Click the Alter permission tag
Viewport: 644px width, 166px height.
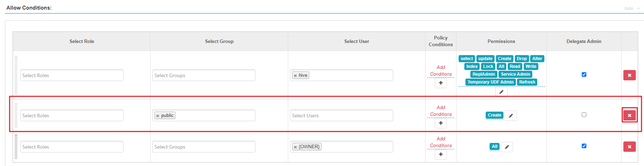(537, 59)
